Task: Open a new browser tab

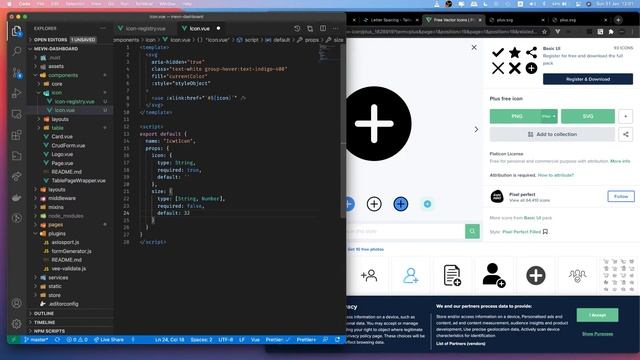Action: (x=618, y=20)
